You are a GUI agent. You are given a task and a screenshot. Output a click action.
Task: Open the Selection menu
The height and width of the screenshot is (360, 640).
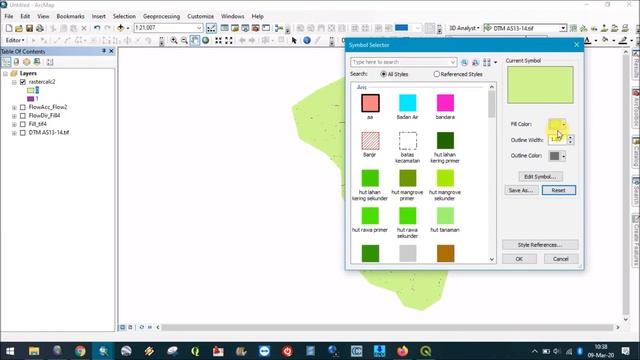(124, 16)
